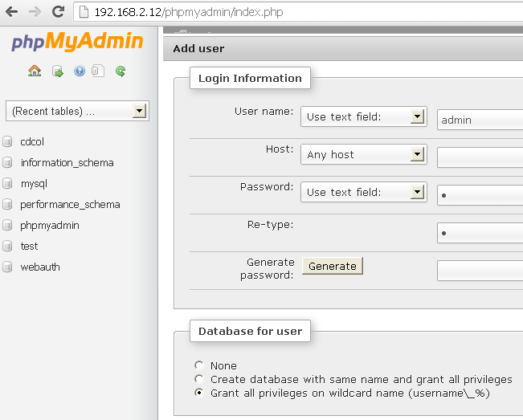The width and height of the screenshot is (523, 420).
Task: Open the information_schema database
Action: point(67,163)
